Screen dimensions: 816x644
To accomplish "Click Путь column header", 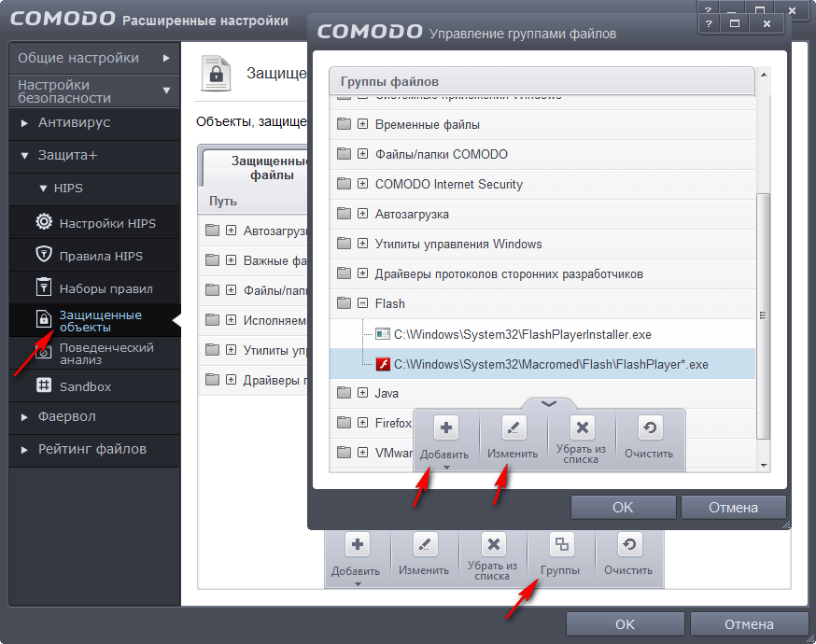I will [253, 201].
